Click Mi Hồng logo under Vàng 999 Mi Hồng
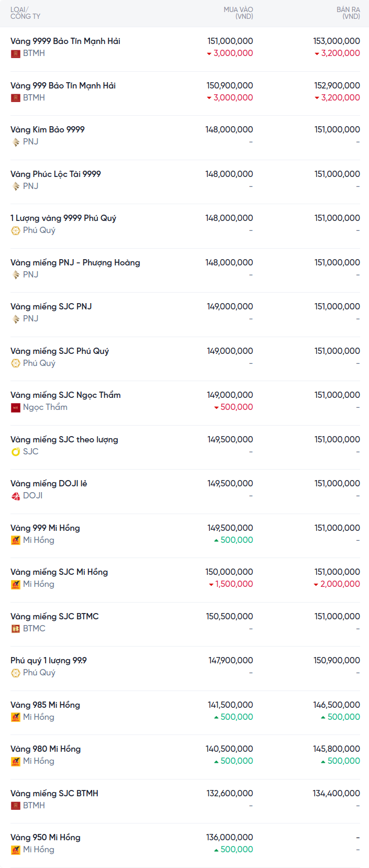This screenshot has width=369, height=868. [16, 540]
